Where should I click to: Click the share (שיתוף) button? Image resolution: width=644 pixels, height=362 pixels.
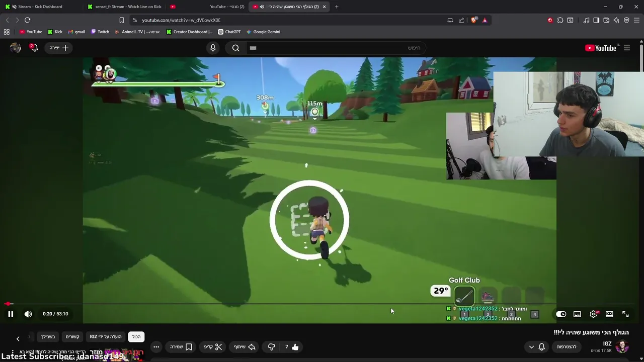(x=245, y=347)
